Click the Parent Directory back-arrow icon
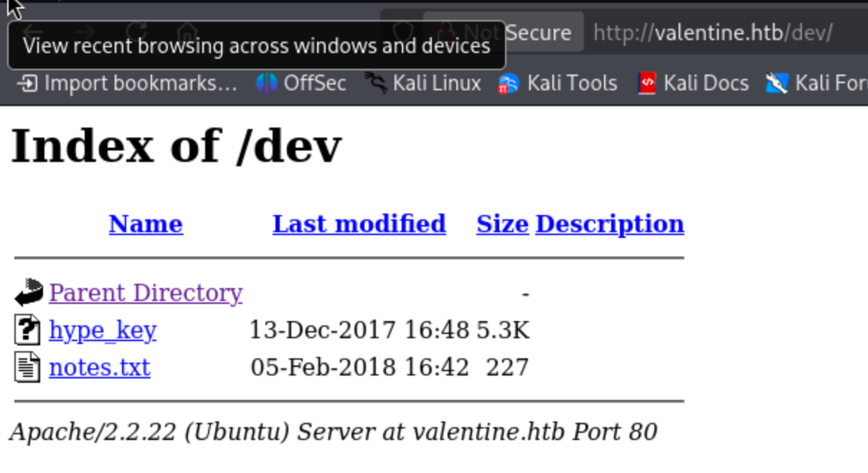This screenshot has height=473, width=868. pyautogui.click(x=29, y=292)
